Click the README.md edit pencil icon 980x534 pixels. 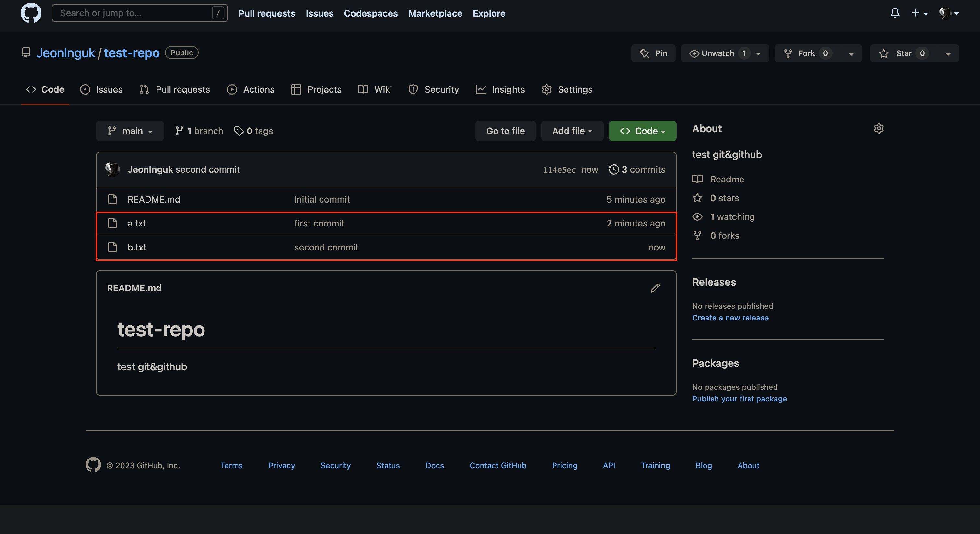pos(655,288)
